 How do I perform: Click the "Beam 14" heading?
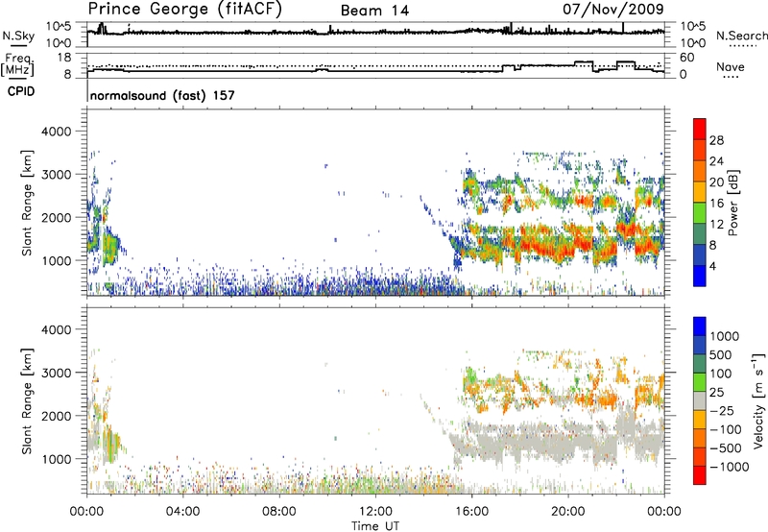pyautogui.click(x=374, y=11)
